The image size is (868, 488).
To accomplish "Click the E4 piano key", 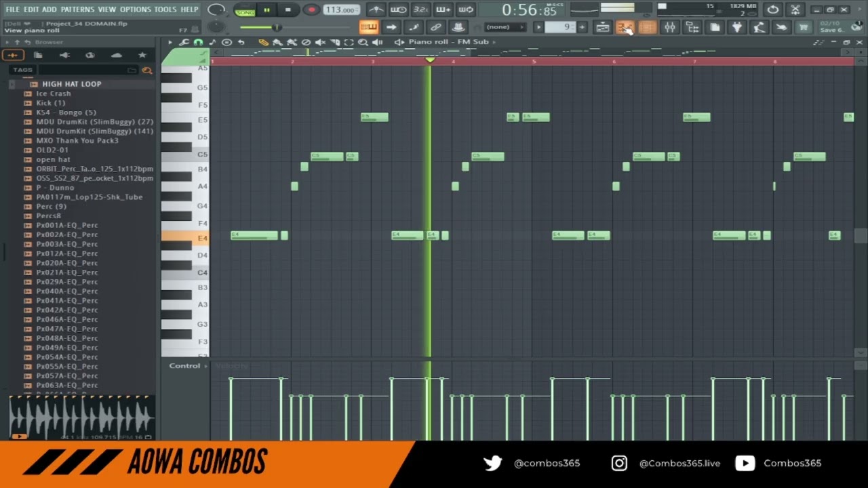I will click(x=185, y=238).
